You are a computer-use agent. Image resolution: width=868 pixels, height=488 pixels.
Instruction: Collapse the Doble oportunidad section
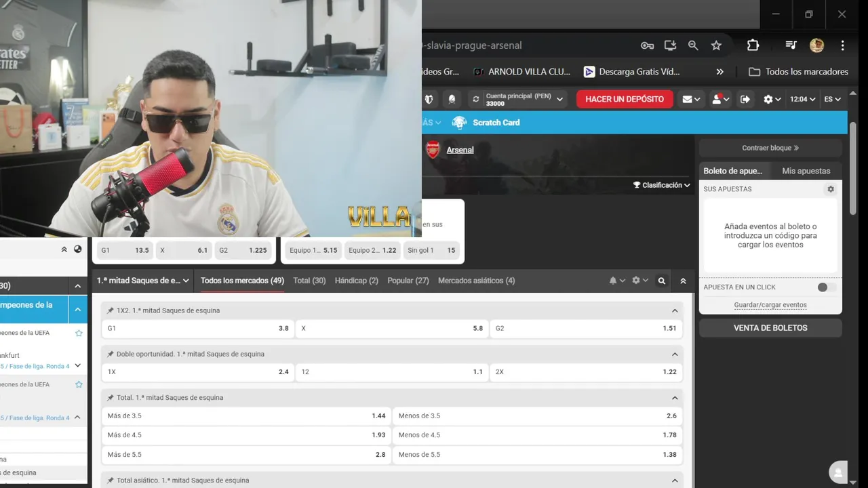click(x=675, y=354)
